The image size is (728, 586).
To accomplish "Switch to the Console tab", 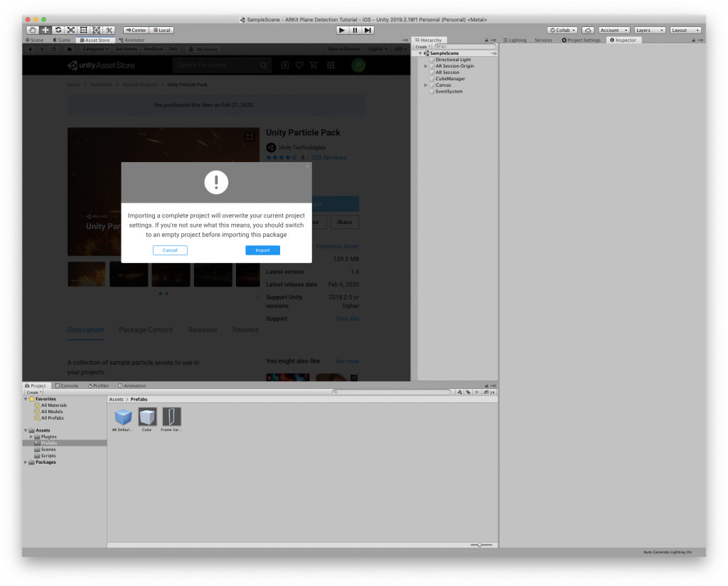I will (x=67, y=386).
